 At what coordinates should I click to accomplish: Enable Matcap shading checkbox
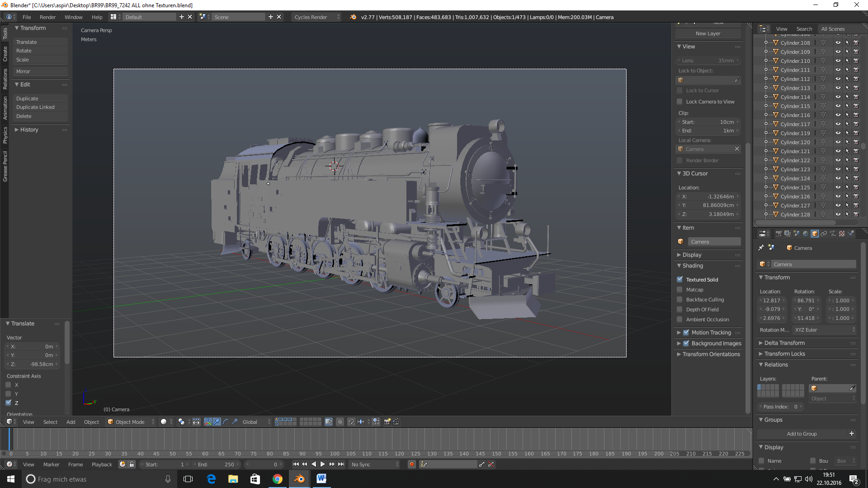pos(680,289)
